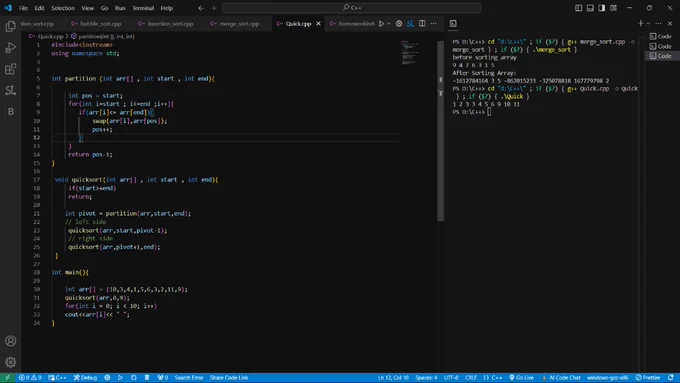Click Go Live in the status bar
The image size is (680, 383).
coord(521,377)
